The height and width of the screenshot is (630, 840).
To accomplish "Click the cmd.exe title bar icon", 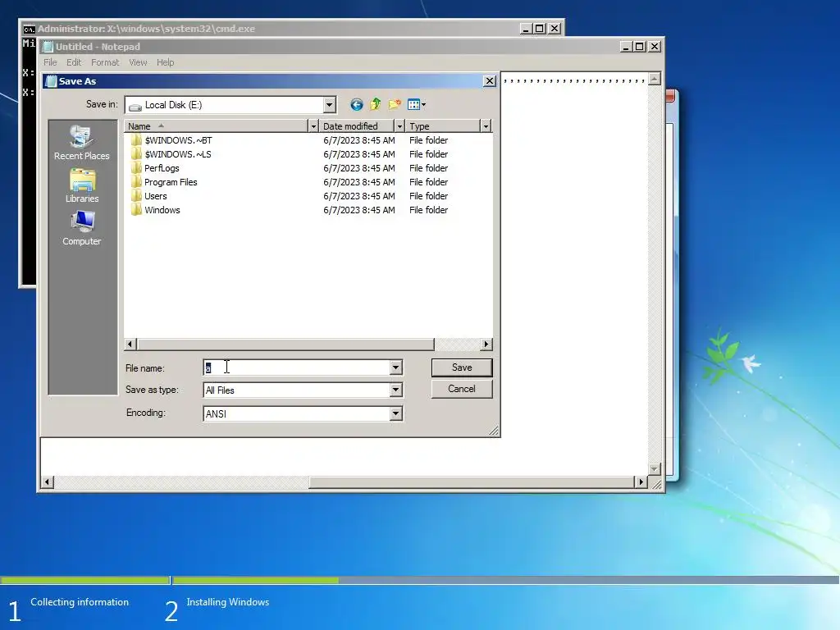I will click(x=29, y=29).
